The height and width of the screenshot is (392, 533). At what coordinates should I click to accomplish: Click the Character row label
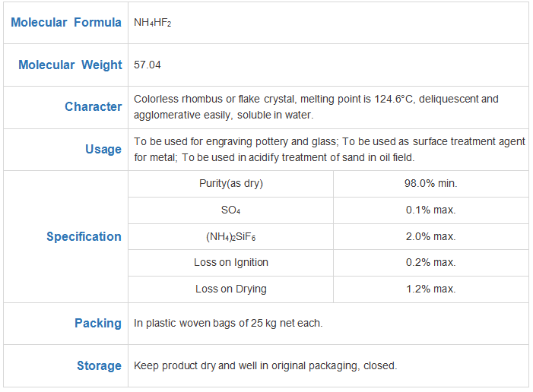pyautogui.click(x=93, y=106)
